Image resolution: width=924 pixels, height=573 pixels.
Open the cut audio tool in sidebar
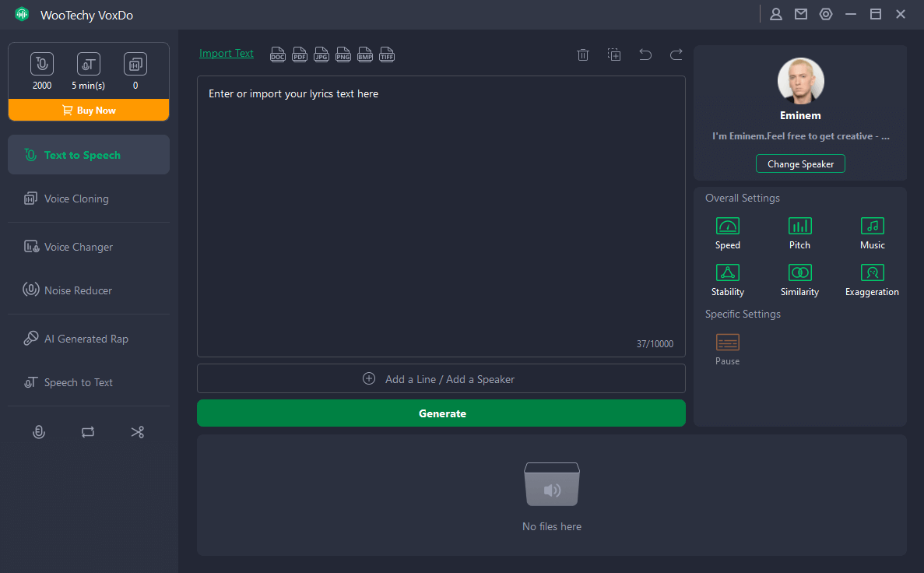[138, 432]
